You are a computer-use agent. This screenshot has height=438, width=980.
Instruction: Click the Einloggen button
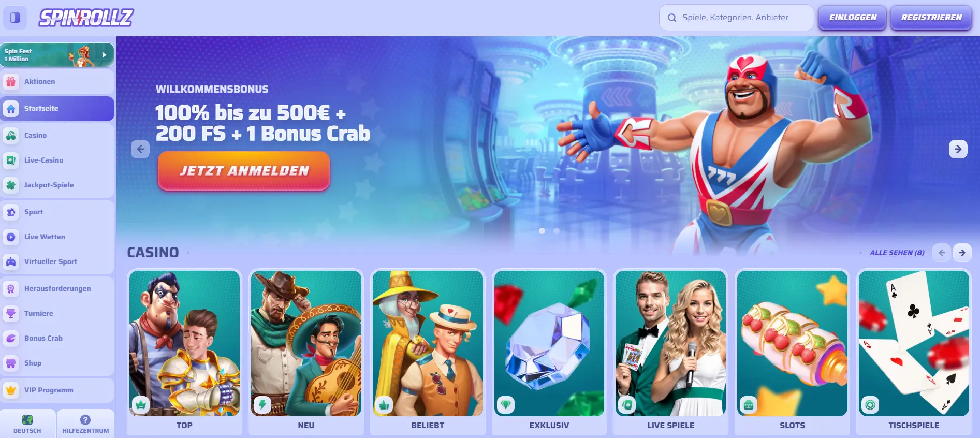click(853, 18)
